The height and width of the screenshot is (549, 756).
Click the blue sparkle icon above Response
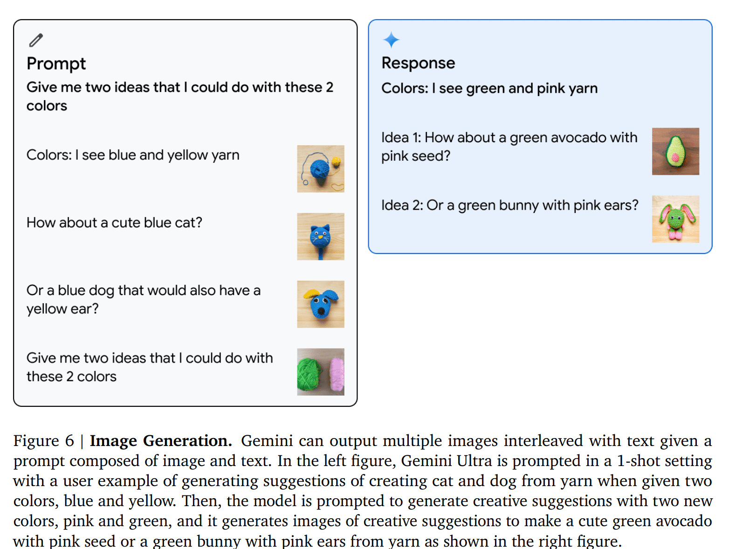(391, 40)
